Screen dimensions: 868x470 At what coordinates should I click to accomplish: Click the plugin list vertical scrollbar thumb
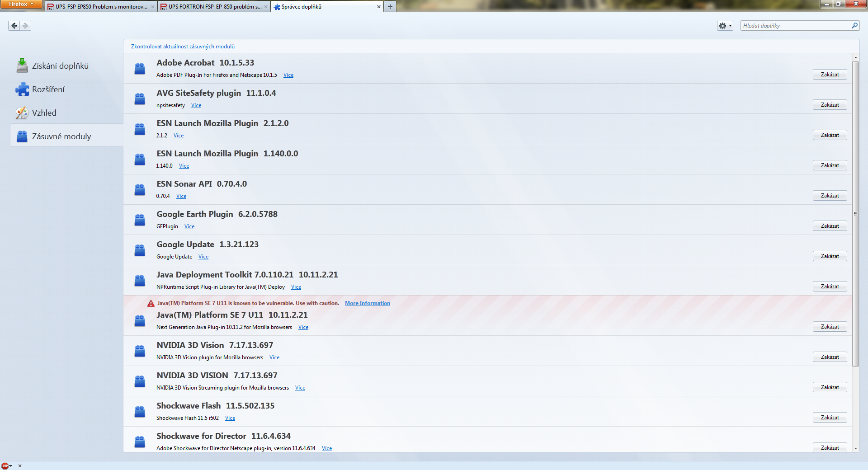(855, 214)
